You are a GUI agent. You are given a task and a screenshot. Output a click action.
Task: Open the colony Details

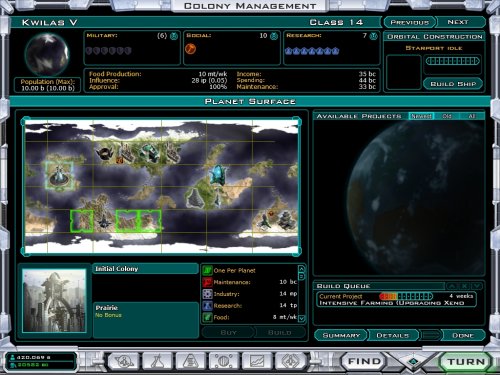[x=393, y=335]
